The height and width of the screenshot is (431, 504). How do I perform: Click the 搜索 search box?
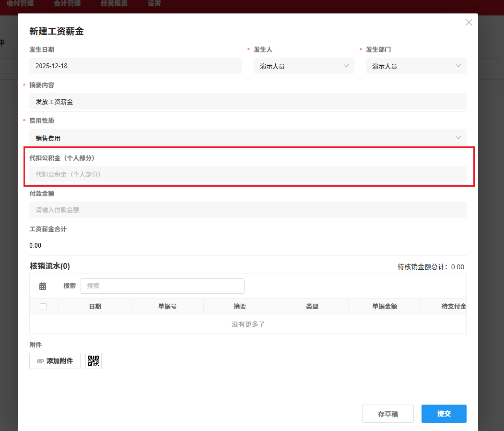pyautogui.click(x=162, y=286)
